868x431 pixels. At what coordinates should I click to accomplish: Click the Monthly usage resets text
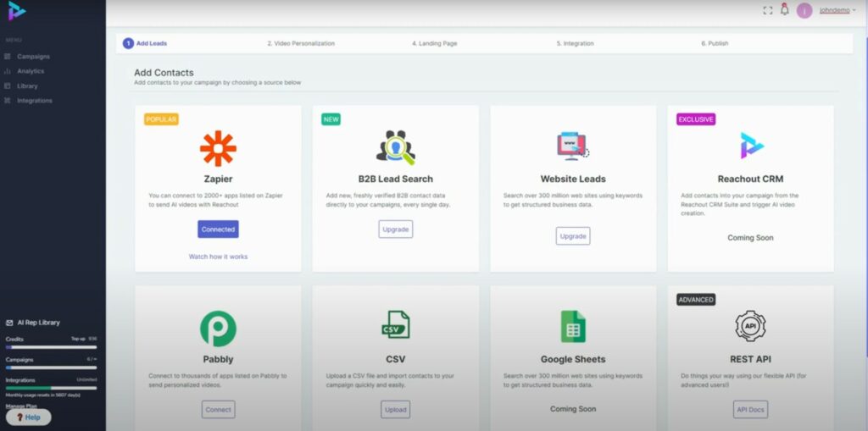pyautogui.click(x=43, y=395)
